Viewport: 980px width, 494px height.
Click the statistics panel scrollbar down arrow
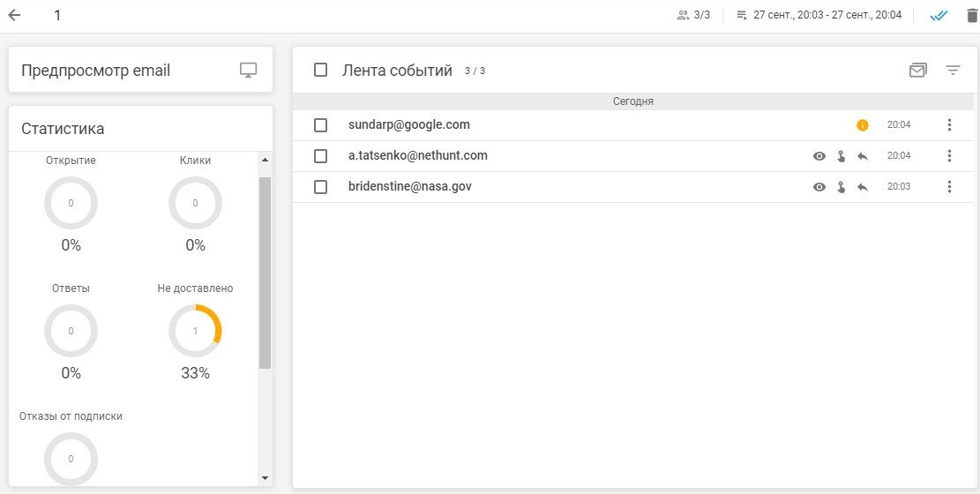[x=265, y=478]
